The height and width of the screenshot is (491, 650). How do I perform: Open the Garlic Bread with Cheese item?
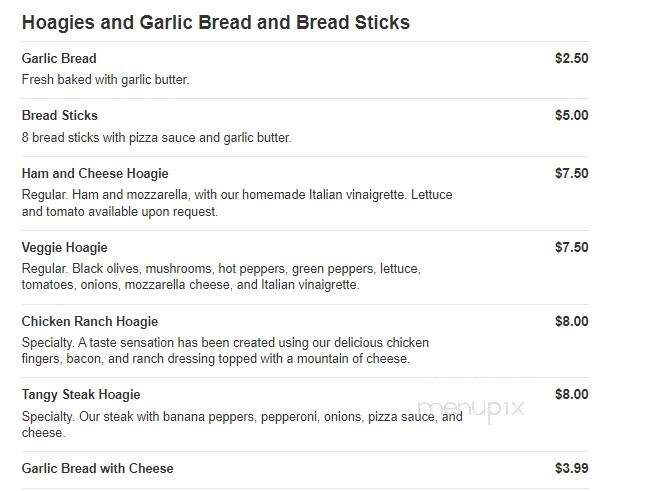coord(97,469)
